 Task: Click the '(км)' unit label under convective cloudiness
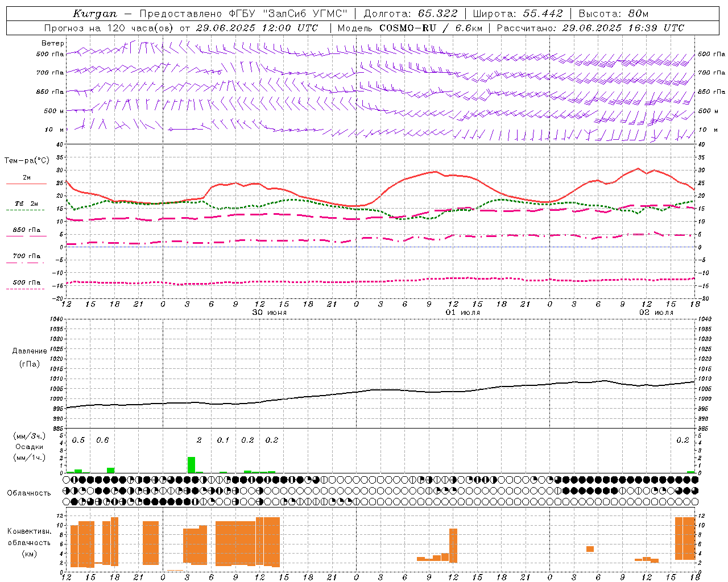click(30, 554)
